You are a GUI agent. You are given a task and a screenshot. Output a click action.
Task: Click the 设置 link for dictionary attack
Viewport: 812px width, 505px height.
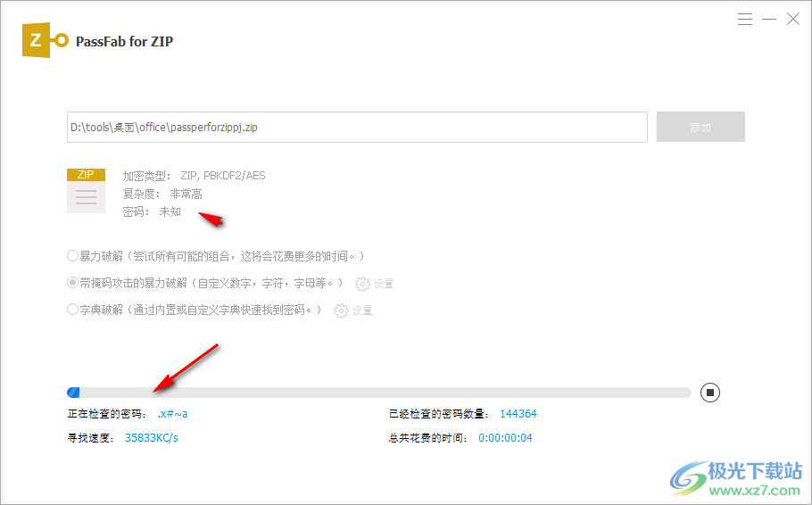click(x=362, y=310)
